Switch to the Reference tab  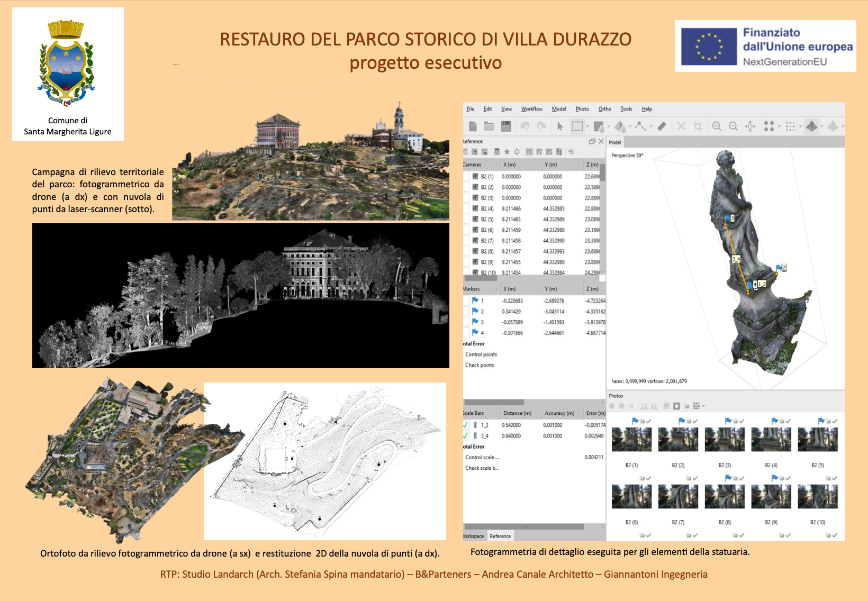500,536
